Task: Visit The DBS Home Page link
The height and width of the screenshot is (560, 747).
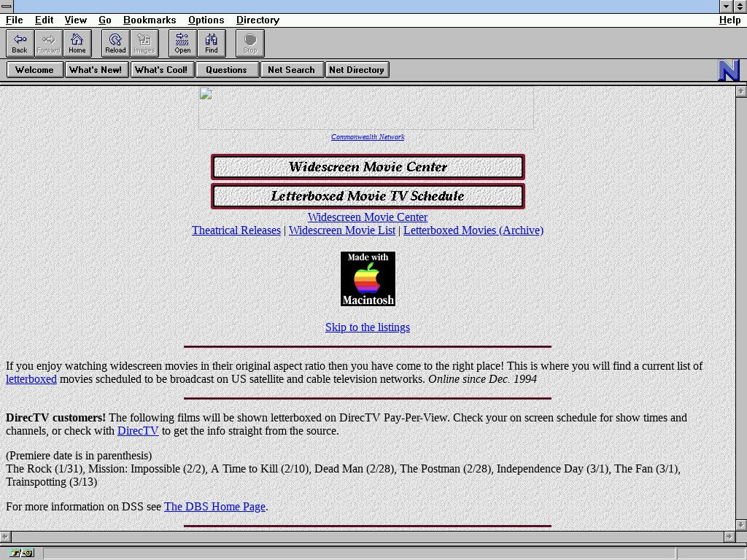Action: [214, 507]
